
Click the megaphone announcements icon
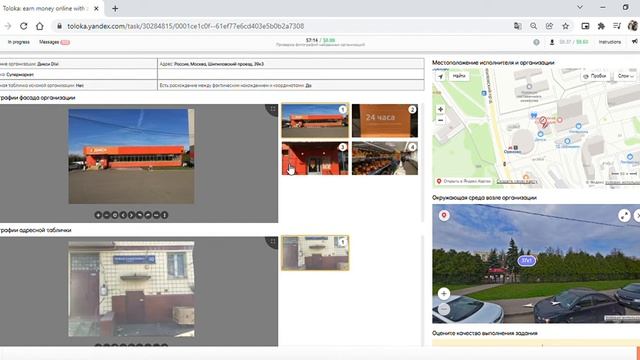[635, 42]
